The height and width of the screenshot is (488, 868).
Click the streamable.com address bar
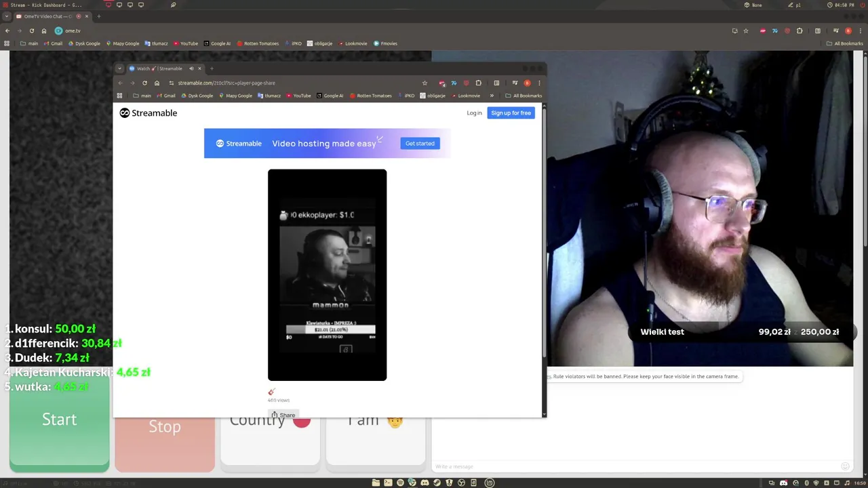coord(298,83)
